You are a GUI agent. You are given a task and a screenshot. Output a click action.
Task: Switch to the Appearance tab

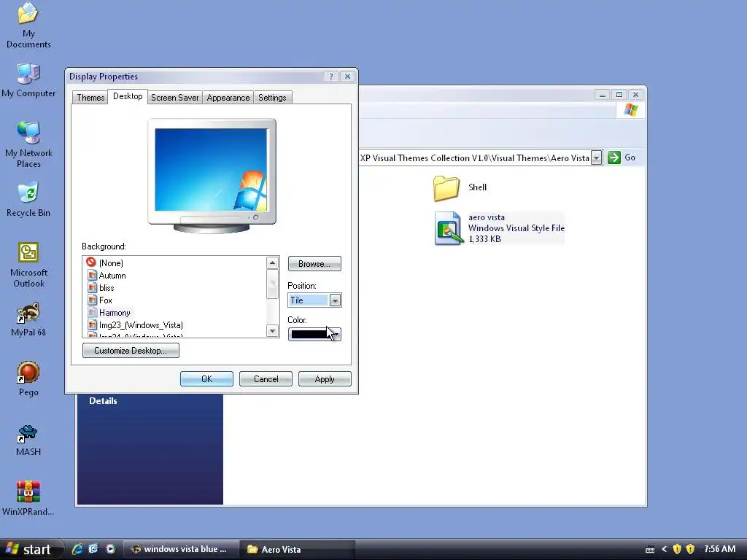228,98
